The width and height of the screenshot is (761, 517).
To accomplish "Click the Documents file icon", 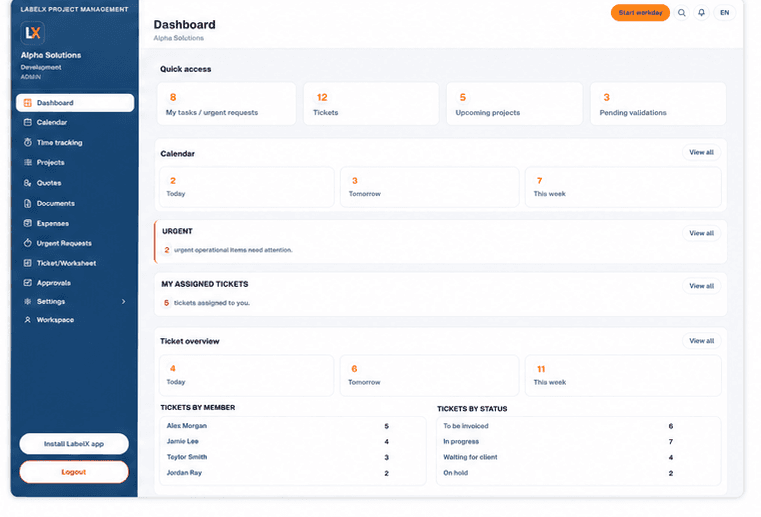I will (28, 203).
